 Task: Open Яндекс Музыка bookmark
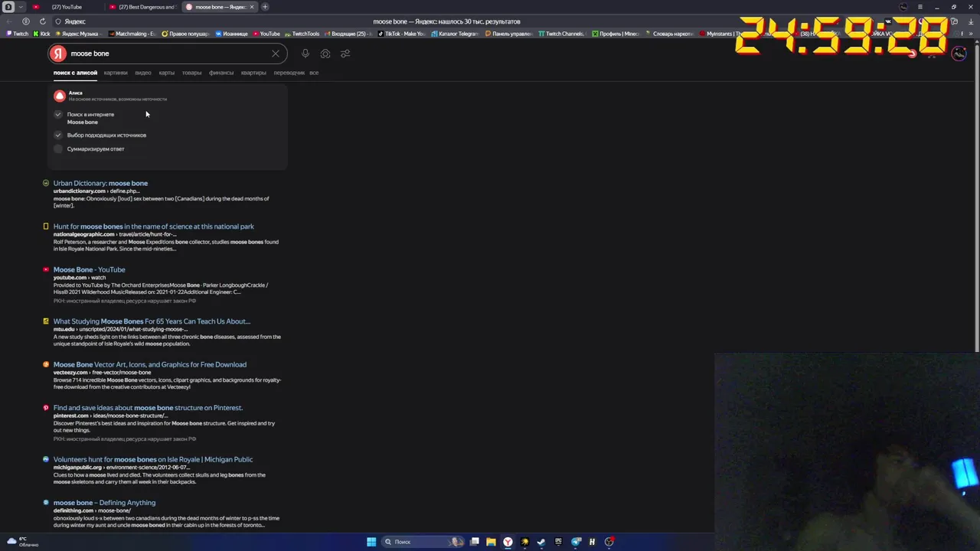[x=77, y=34]
